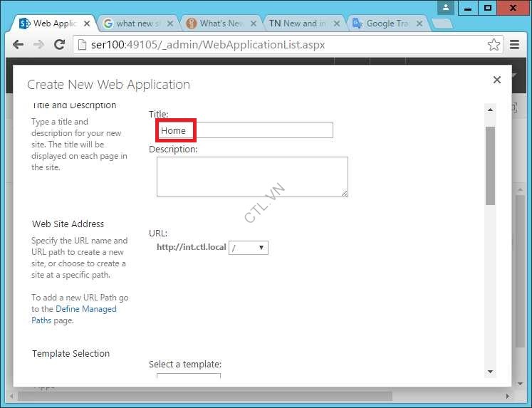Switch to the Google Translate tab
The width and height of the screenshot is (532, 408).
tap(385, 23)
